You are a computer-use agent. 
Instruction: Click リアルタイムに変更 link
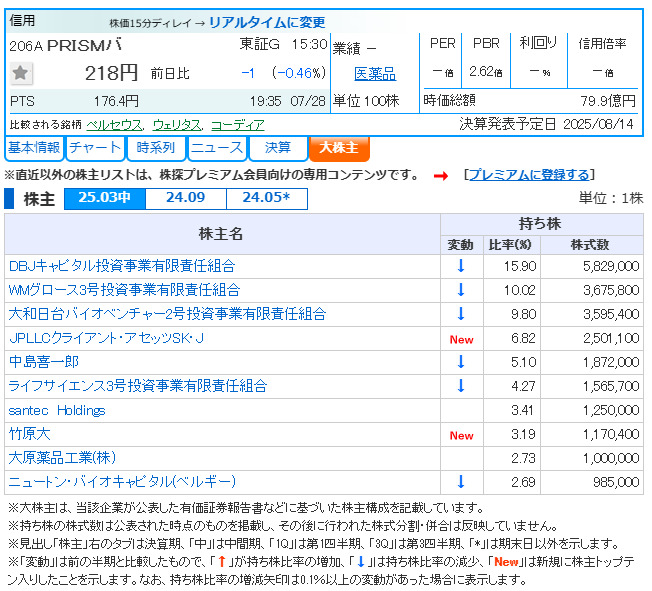pos(267,22)
